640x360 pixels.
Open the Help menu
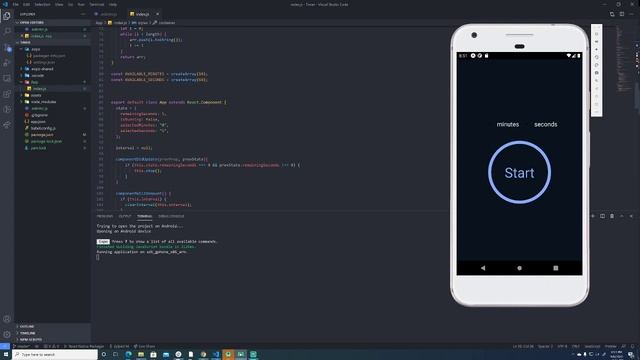113,4
